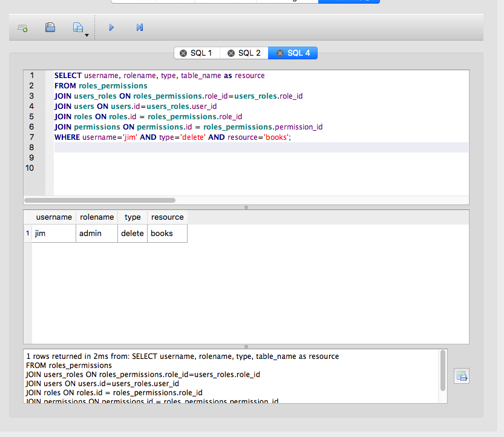Screen dimensions: 504x437
Task: Click line number 5 in the gutter
Action: pos(31,116)
